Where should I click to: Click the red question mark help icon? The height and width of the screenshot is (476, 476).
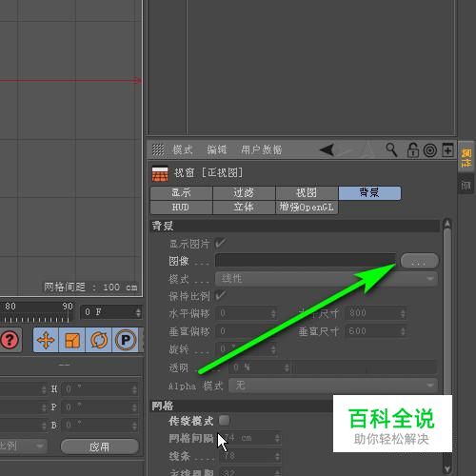[x=10, y=340]
